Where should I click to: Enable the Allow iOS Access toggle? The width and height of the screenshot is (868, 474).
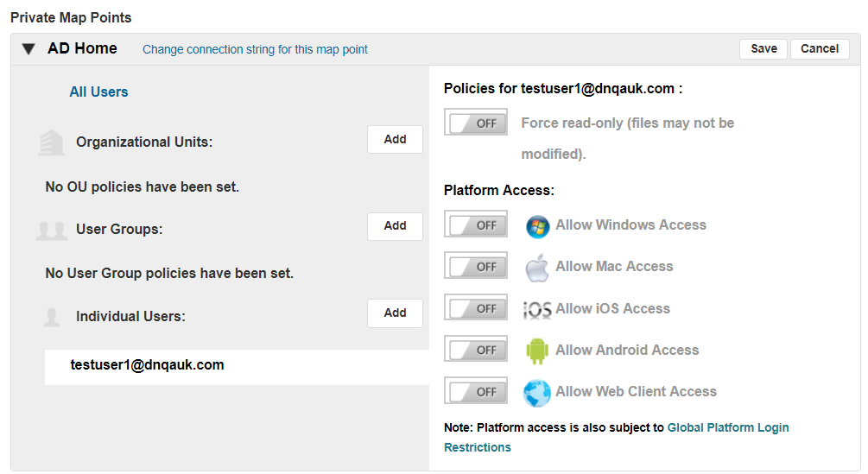click(x=476, y=308)
